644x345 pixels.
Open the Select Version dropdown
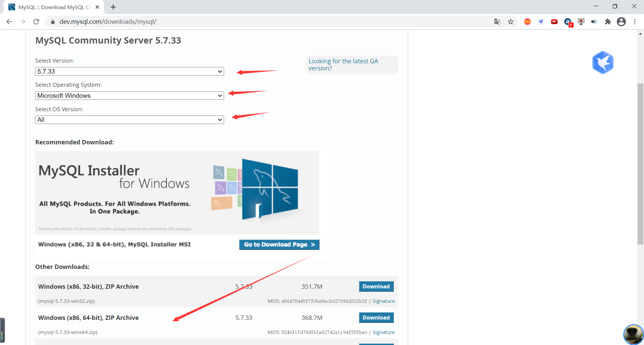point(129,71)
